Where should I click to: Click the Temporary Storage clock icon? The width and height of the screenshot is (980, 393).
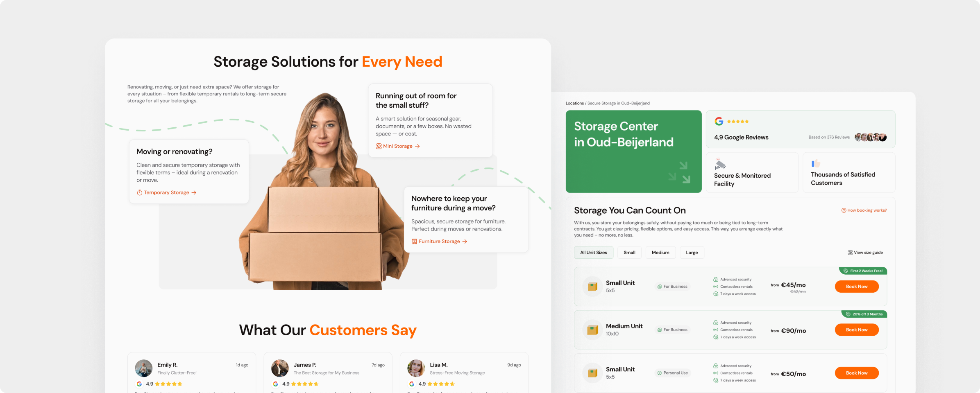coord(139,192)
